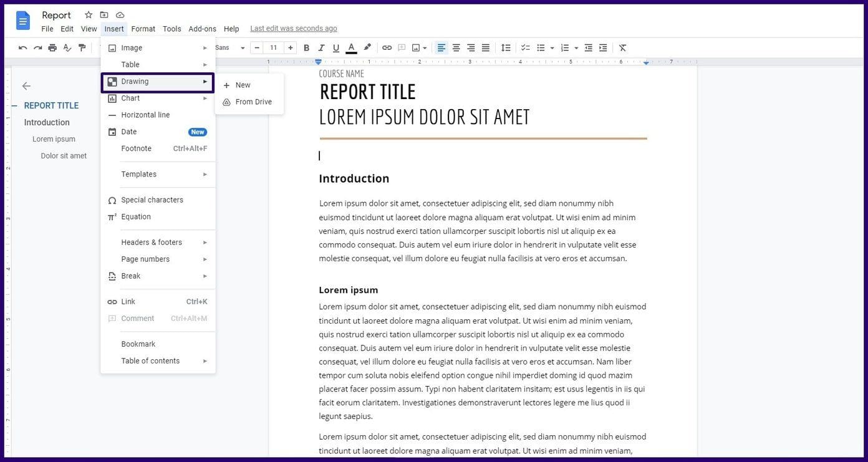This screenshot has height=462, width=868.
Task: Click the Undo icon in toolbar
Action: point(22,48)
